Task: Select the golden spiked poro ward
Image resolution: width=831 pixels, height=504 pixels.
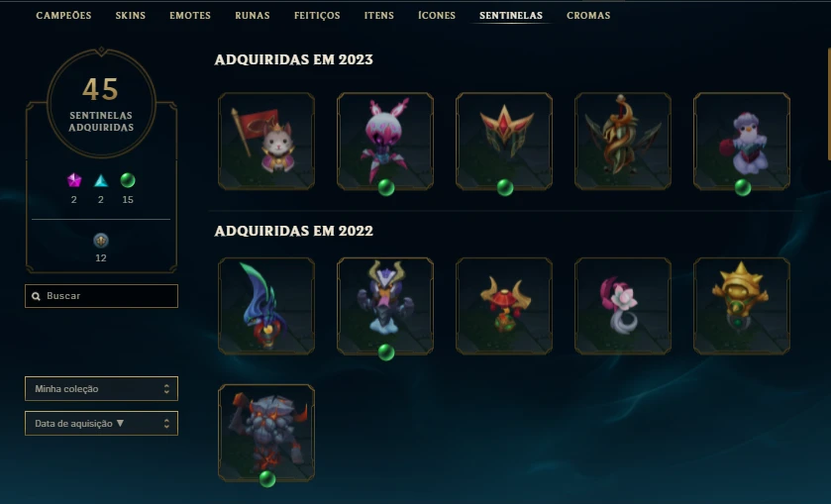Action: [x=742, y=306]
